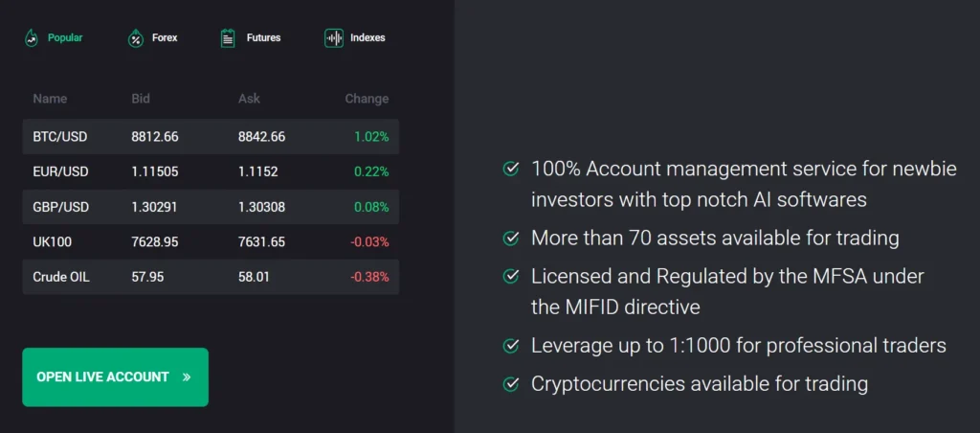Image resolution: width=980 pixels, height=433 pixels.
Task: Click the Change column header
Action: [x=367, y=99]
